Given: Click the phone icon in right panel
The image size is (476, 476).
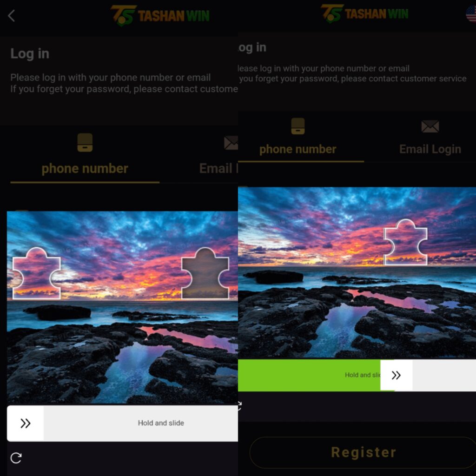Looking at the screenshot, I should click(298, 126).
